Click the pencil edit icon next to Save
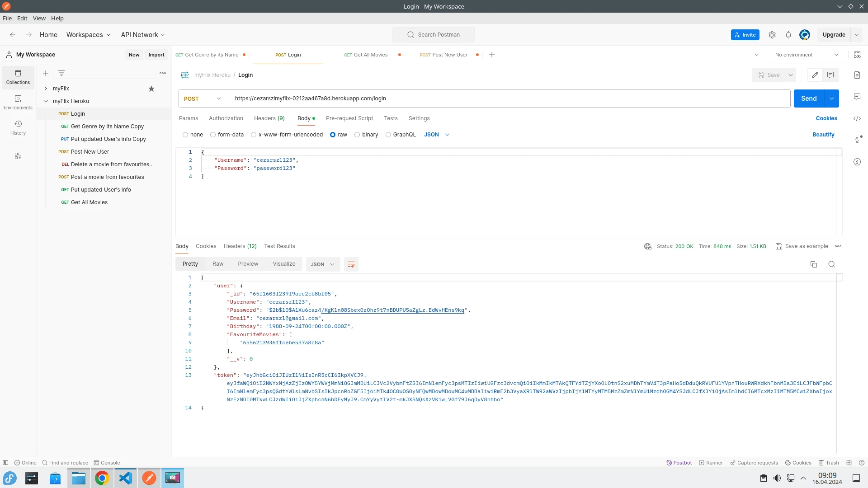This screenshot has height=488, width=868. [x=815, y=75]
